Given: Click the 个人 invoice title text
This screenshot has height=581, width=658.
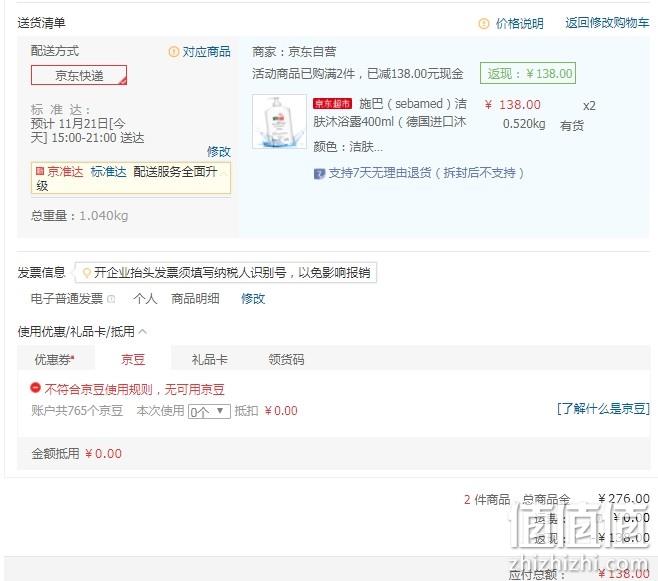Looking at the screenshot, I should (145, 299).
